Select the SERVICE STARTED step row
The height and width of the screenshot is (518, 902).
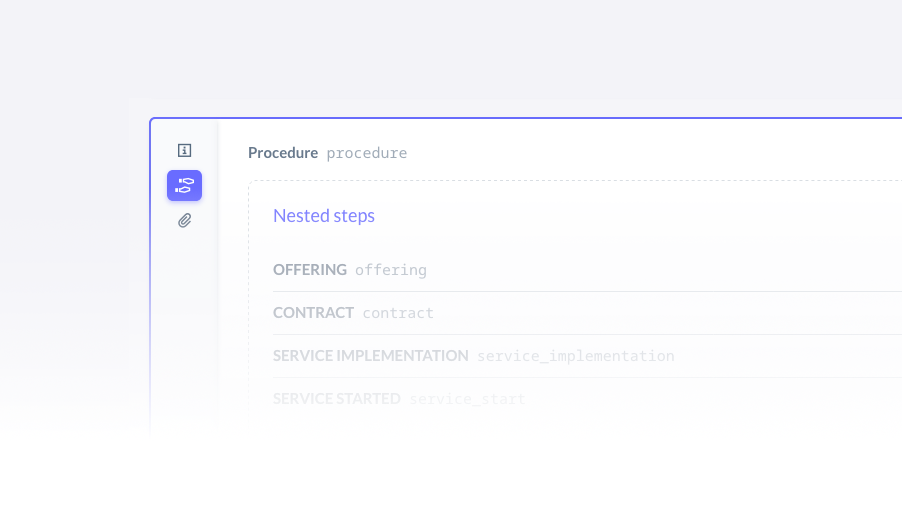click(587, 399)
